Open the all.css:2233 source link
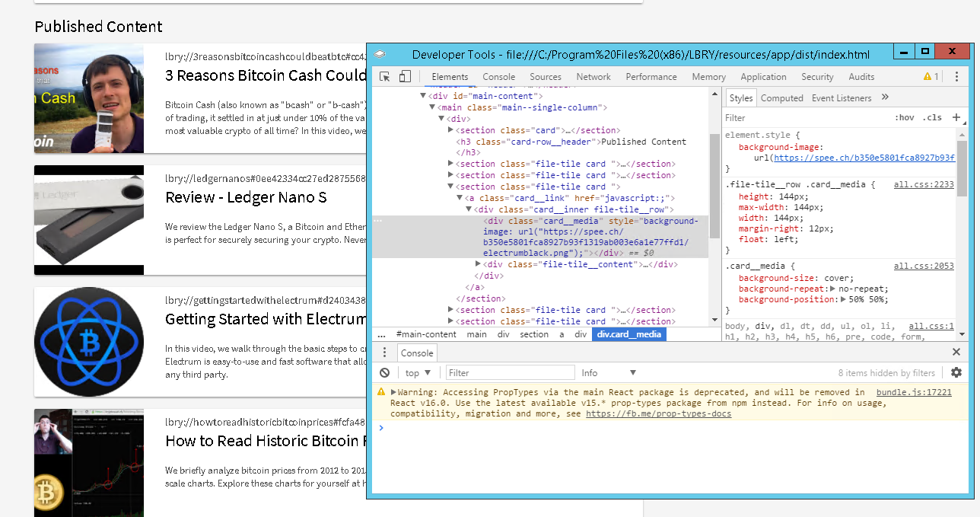The height and width of the screenshot is (517, 980). (x=924, y=185)
